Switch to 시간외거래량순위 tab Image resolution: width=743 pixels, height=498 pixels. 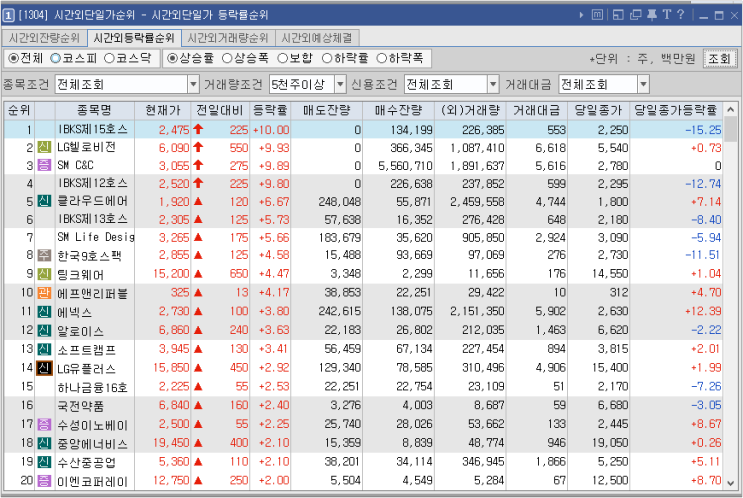[228, 38]
